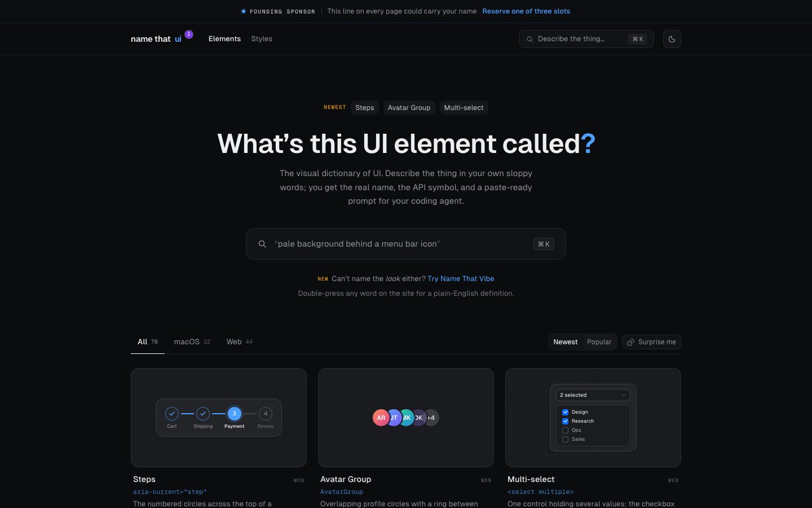
Task: Click the dice icon in Surprise me
Action: [631, 342]
